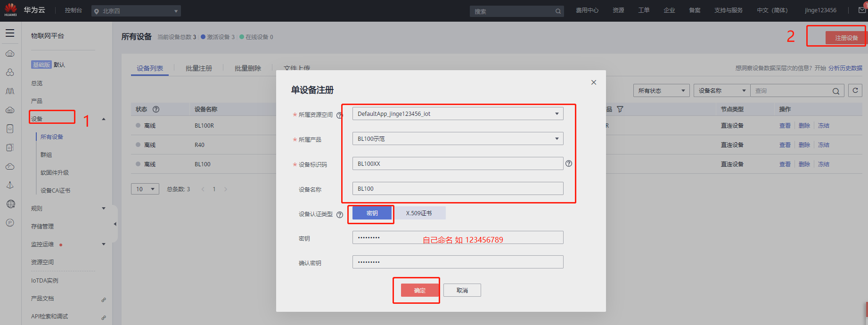The height and width of the screenshot is (325, 868).
Task: Open the 控制台 link in the header
Action: [74, 10]
